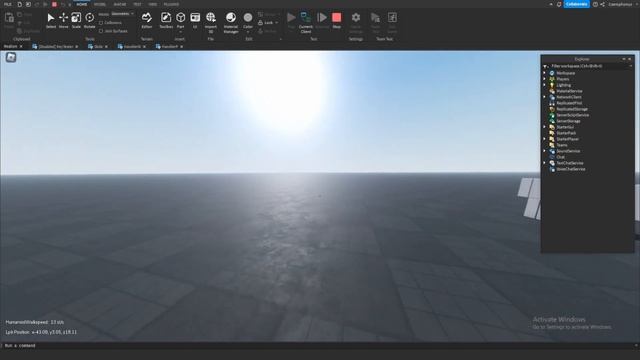Image resolution: width=640 pixels, height=360 pixels.
Task: Click the Color circle icon
Action: [x=248, y=18]
